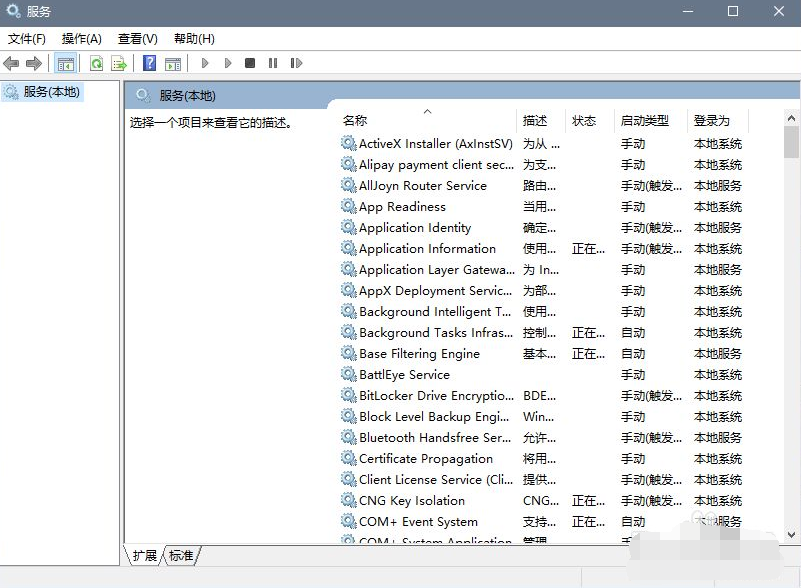Viewport: 801px width, 588px height.
Task: Toggle the show/hide action pane icon
Action: pyautogui.click(x=173, y=64)
